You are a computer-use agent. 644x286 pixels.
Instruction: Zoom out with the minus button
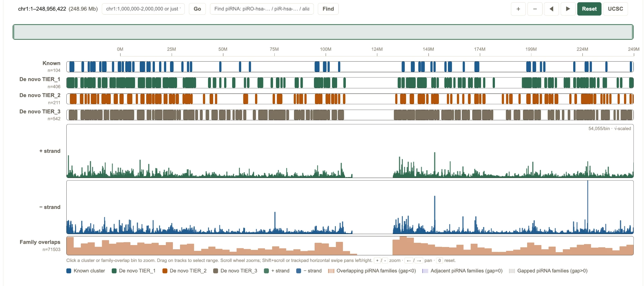pos(535,9)
